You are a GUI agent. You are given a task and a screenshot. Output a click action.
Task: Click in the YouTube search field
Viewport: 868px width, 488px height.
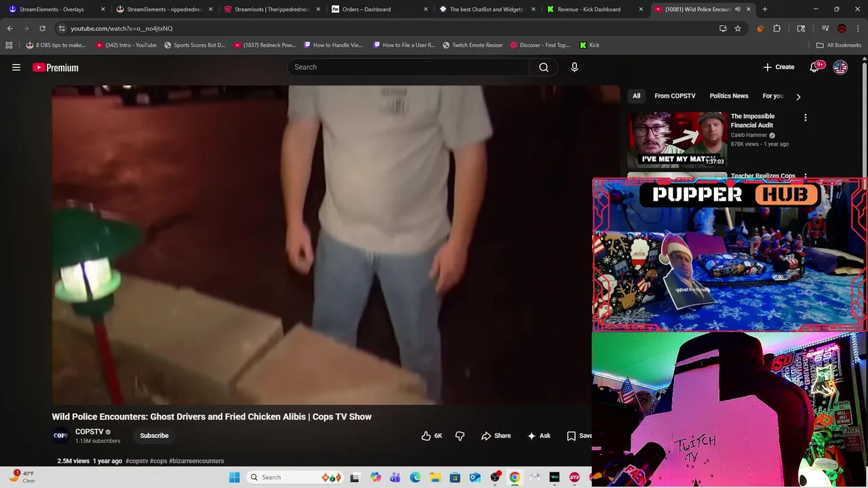click(408, 67)
